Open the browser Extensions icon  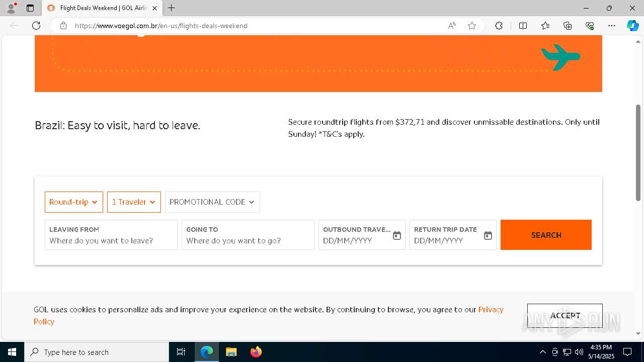(499, 26)
